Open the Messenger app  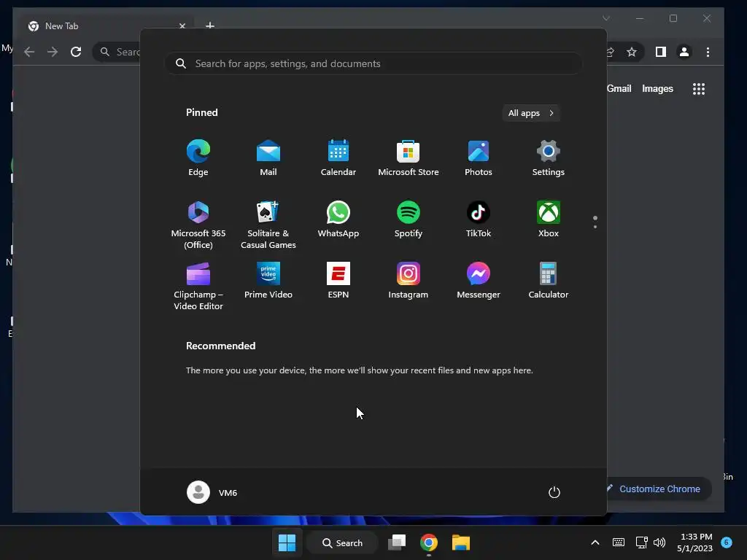(479, 281)
